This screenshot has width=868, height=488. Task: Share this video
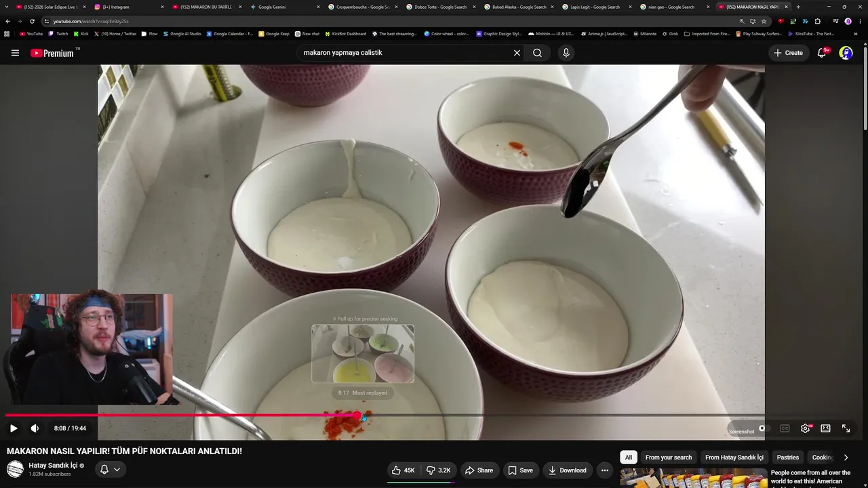click(x=479, y=470)
